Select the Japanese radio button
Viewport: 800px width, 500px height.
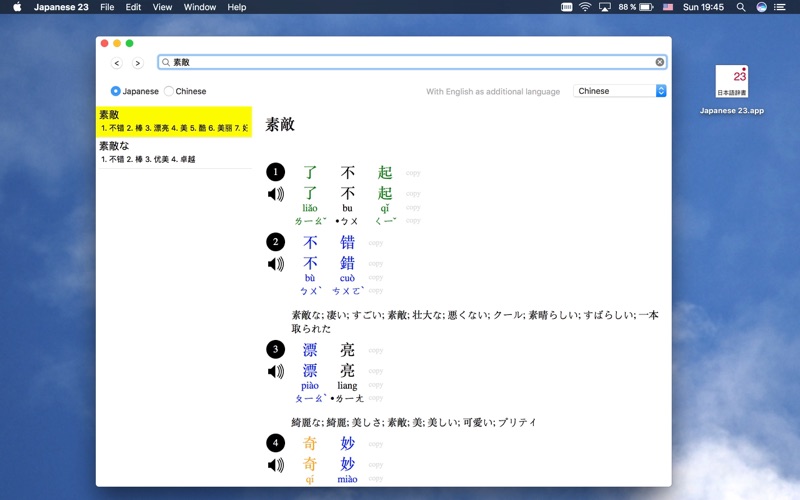(116, 91)
